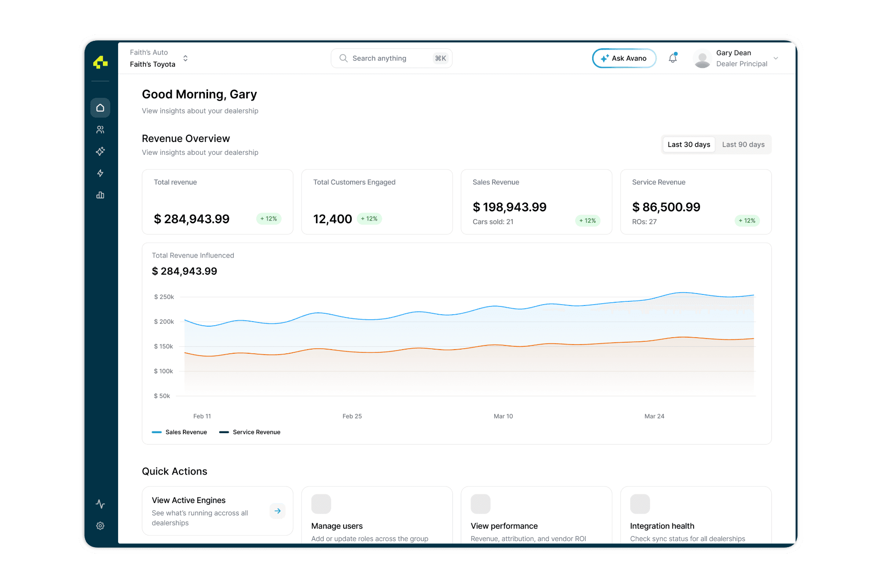Open the Revenue Overview section heading

[186, 138]
